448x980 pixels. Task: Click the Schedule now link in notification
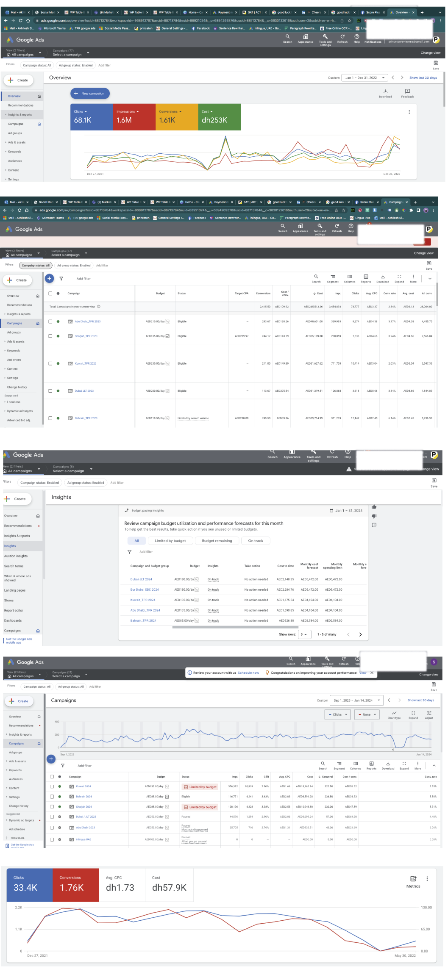pyautogui.click(x=248, y=673)
